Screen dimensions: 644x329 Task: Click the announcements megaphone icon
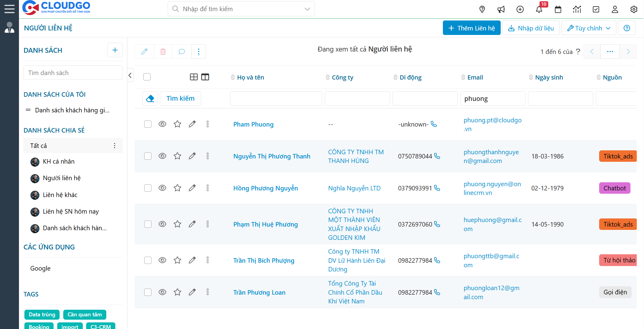[x=501, y=9]
